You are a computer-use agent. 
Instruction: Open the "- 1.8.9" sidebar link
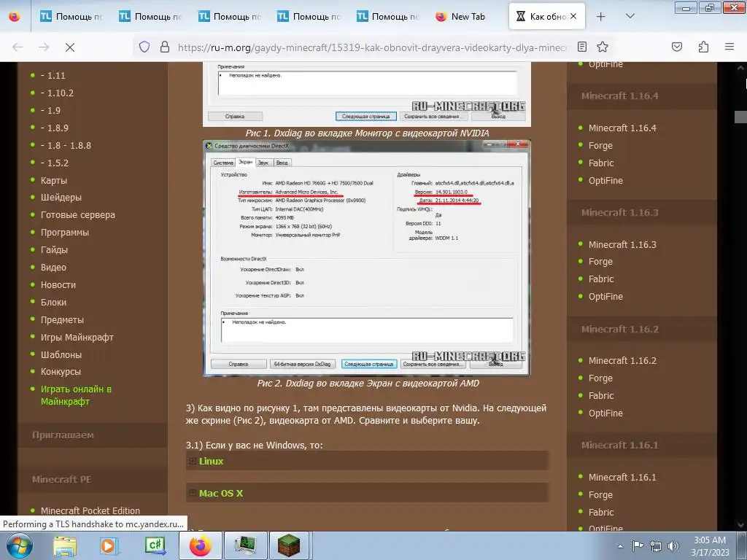coord(54,128)
